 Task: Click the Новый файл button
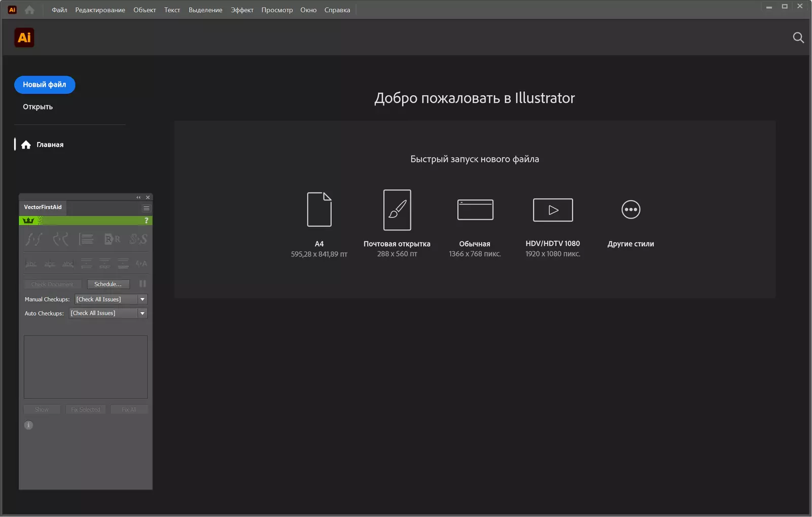(x=45, y=85)
